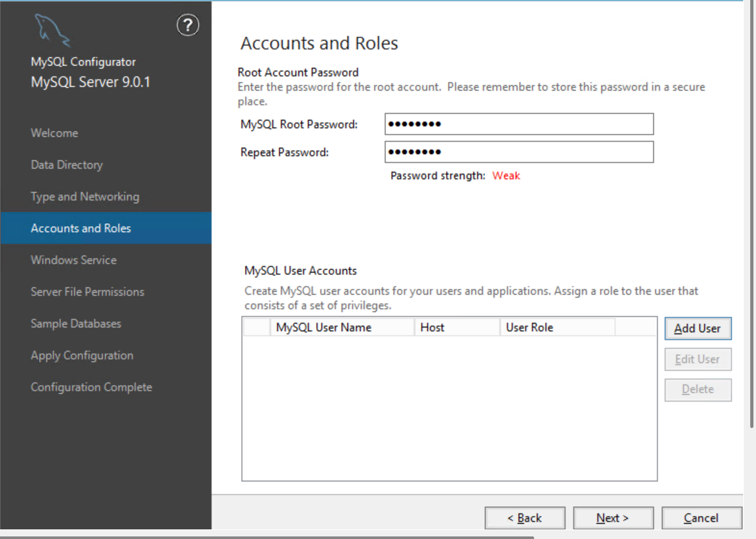Click the Accounts and Roles heading
Image resolution: width=756 pixels, height=539 pixels.
click(319, 44)
